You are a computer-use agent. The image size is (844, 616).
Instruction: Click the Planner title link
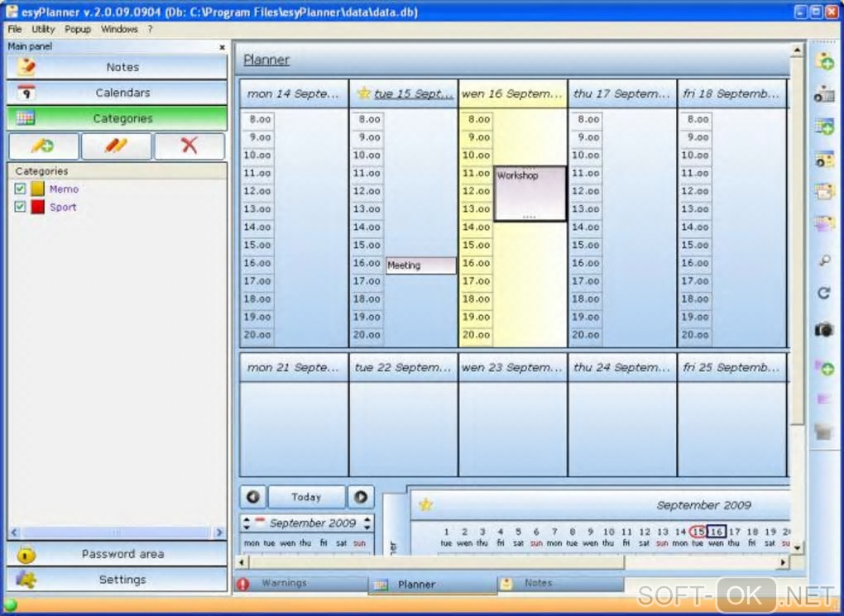tap(266, 60)
